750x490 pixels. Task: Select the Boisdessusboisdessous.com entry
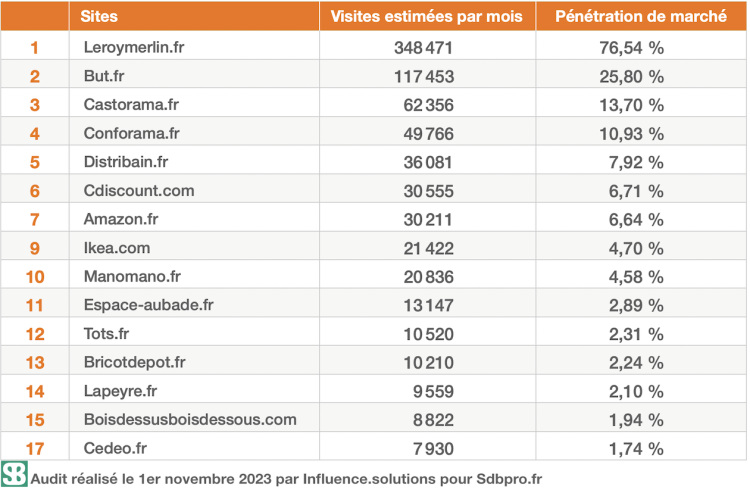pyautogui.click(x=190, y=420)
